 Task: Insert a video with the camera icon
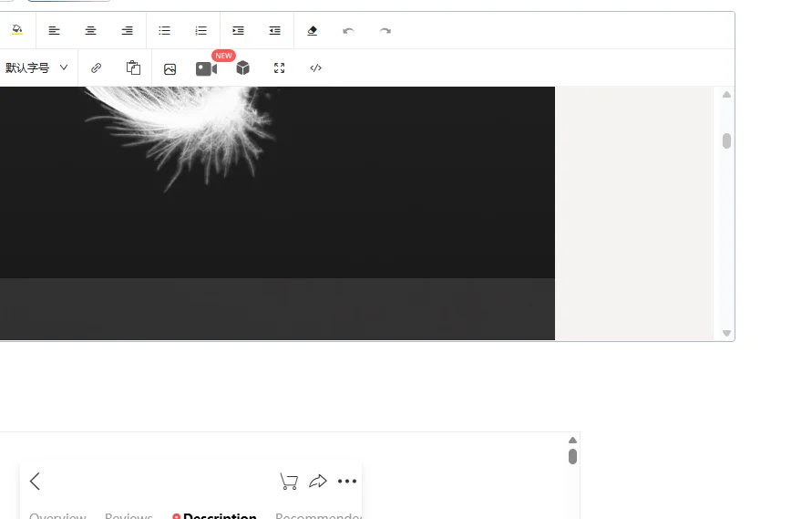click(206, 68)
